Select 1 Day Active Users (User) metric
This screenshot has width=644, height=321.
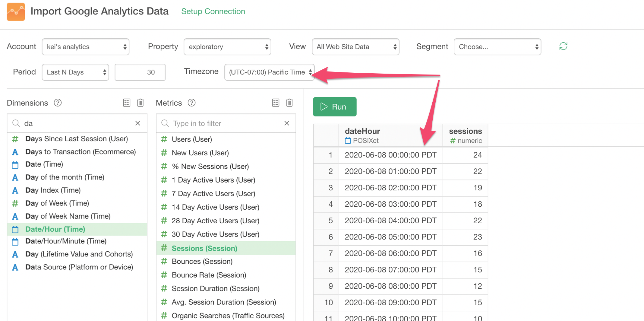click(226, 180)
